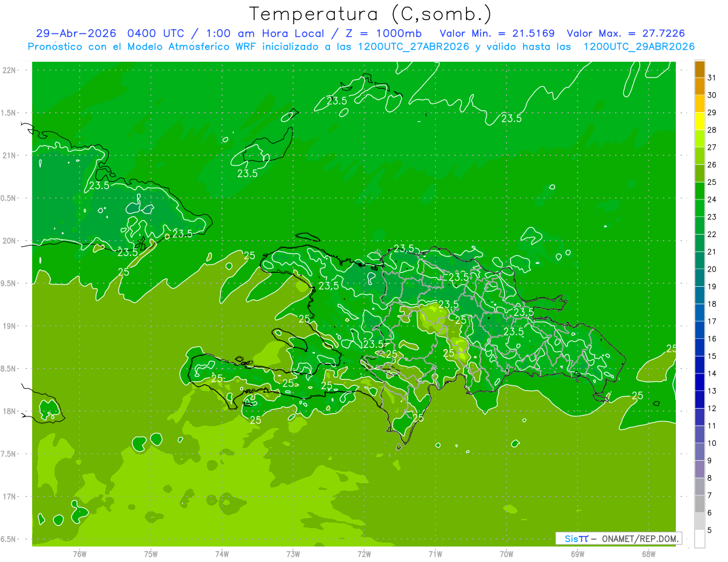The width and height of the screenshot is (728, 562).
Task: Click the Temperatura (C,somb.) title
Action: pos(371,13)
